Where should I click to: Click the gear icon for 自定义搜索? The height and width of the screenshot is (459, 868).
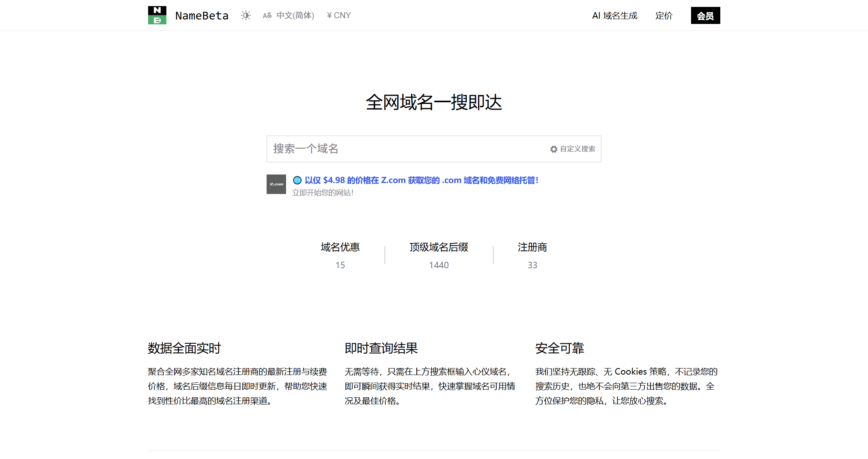(x=554, y=149)
